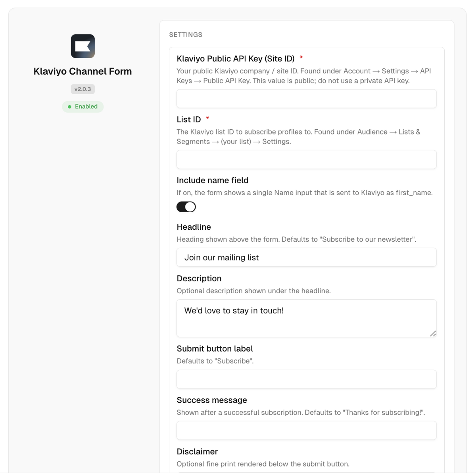Click the help text starting "Heading shown above the form"
476x473 pixels.
(296, 239)
